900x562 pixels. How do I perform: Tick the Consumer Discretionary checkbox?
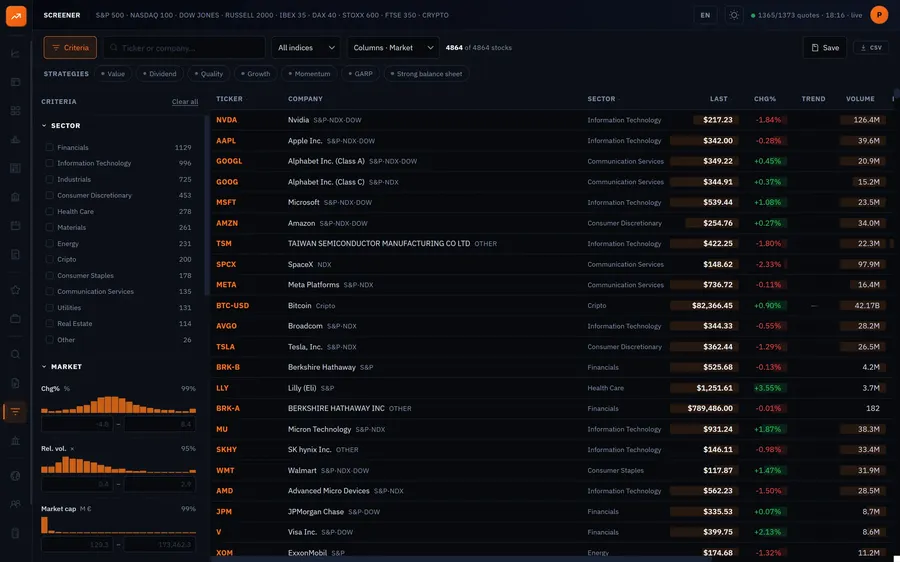point(49,195)
